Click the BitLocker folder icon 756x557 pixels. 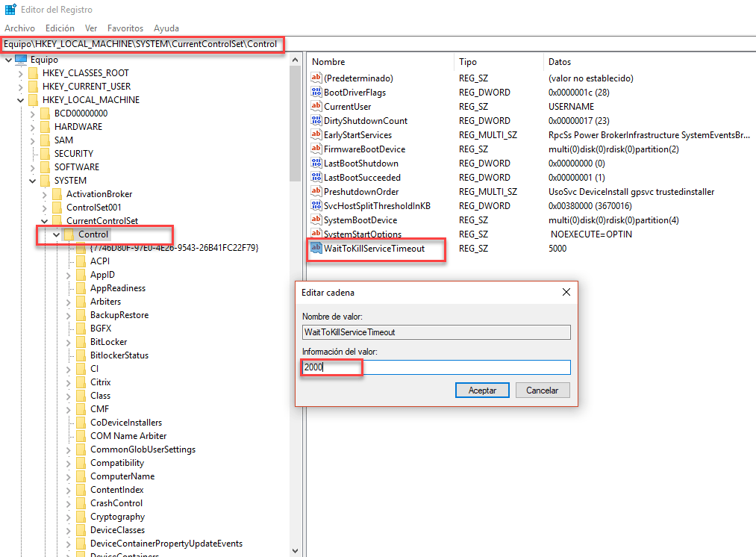point(81,342)
